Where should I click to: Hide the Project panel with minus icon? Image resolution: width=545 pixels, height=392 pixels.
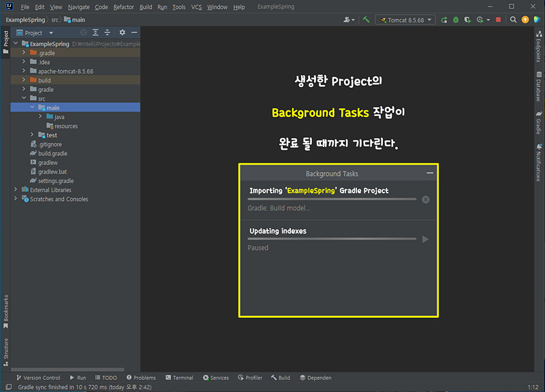click(x=134, y=33)
